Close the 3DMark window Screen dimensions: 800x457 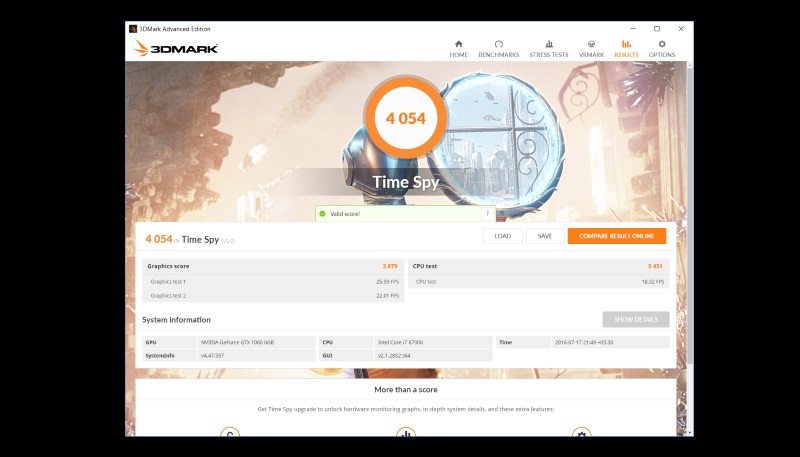681,29
